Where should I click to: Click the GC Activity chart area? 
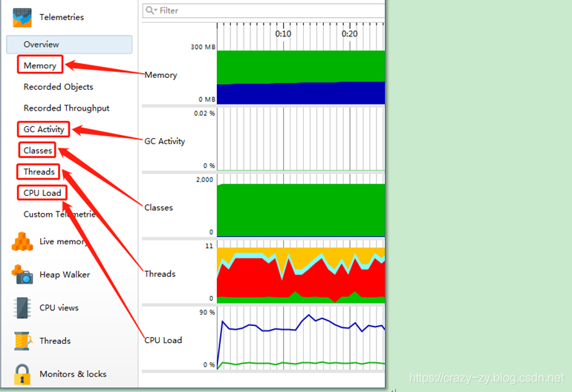(x=301, y=139)
